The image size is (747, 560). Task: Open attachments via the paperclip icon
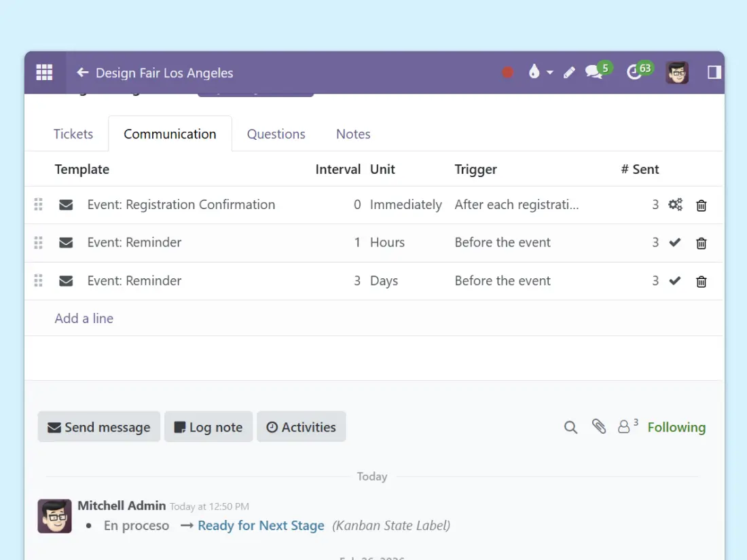[598, 427]
